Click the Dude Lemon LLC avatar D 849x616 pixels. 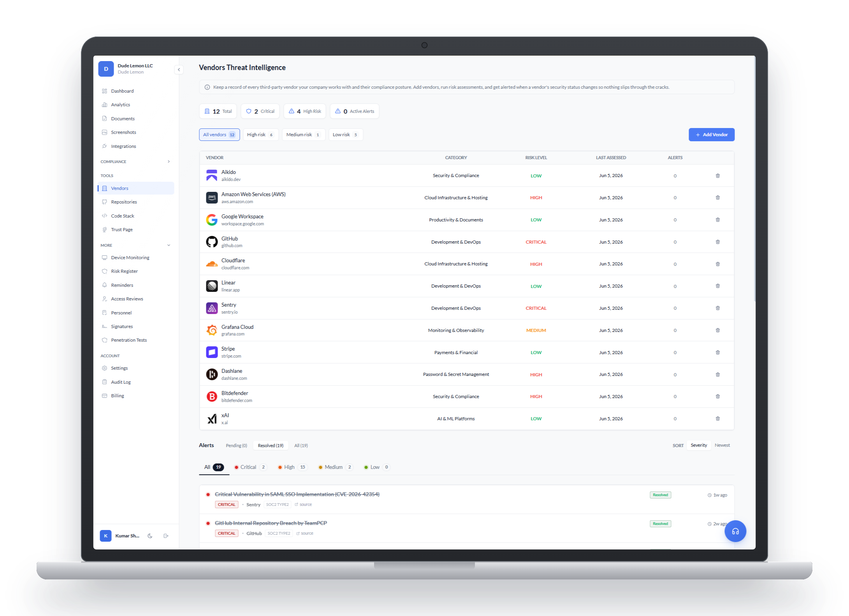[106, 69]
